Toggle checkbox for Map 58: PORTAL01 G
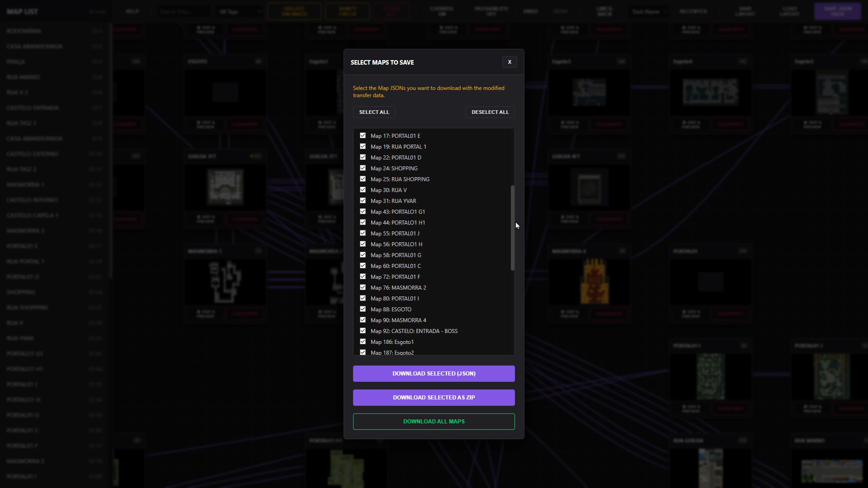868x488 pixels. 363,255
